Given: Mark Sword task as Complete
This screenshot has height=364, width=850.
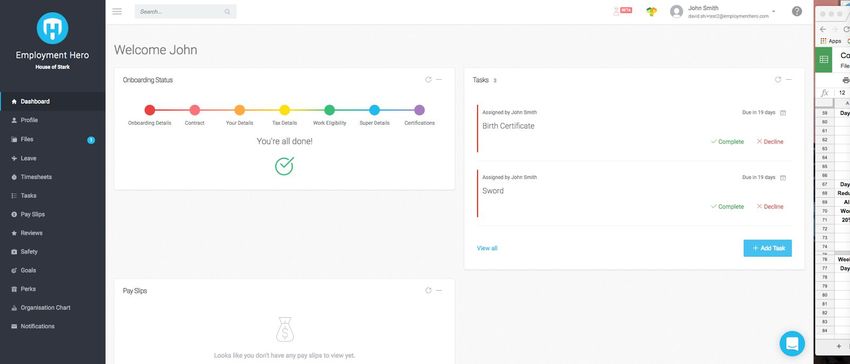Looking at the screenshot, I should 727,207.
